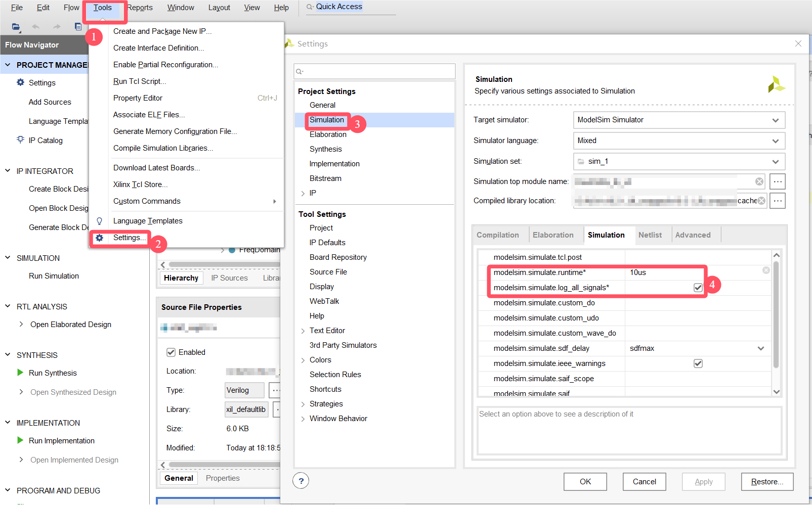This screenshot has width=812, height=505.
Task: Switch to the Advanced simulation tab
Action: (694, 235)
